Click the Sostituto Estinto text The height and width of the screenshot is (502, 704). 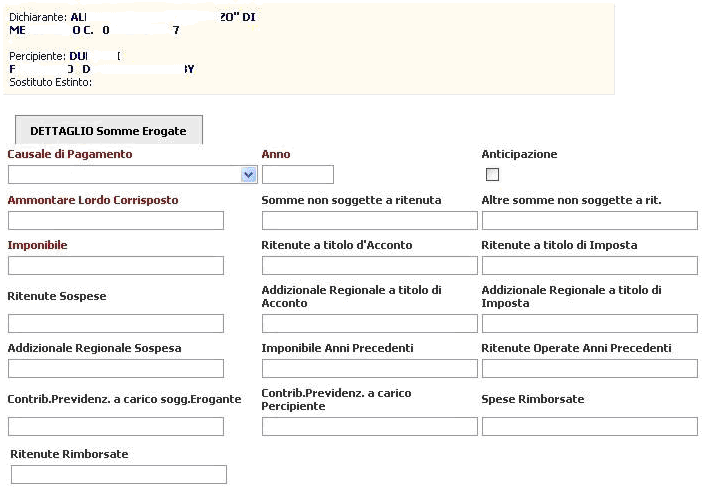point(50,82)
